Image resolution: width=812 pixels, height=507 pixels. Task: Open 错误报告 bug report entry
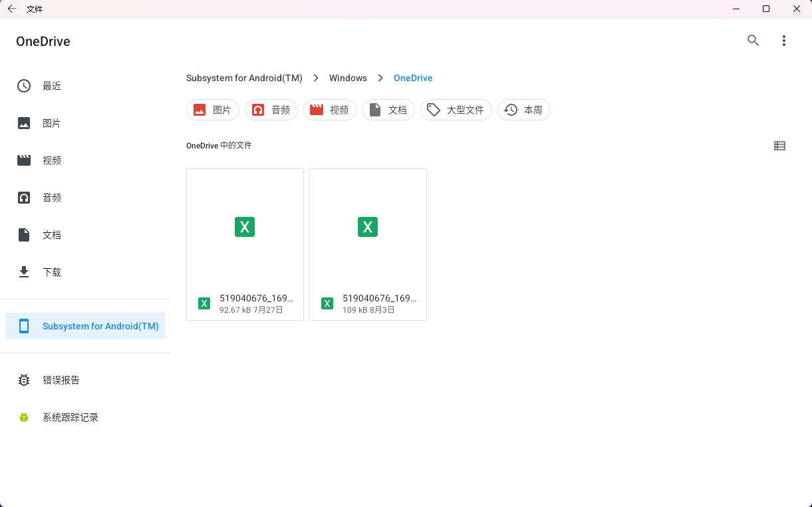point(61,380)
